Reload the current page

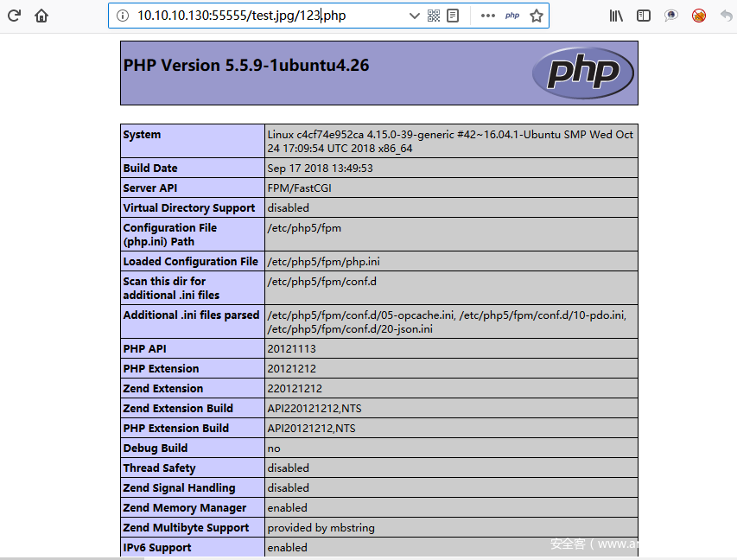[14, 16]
